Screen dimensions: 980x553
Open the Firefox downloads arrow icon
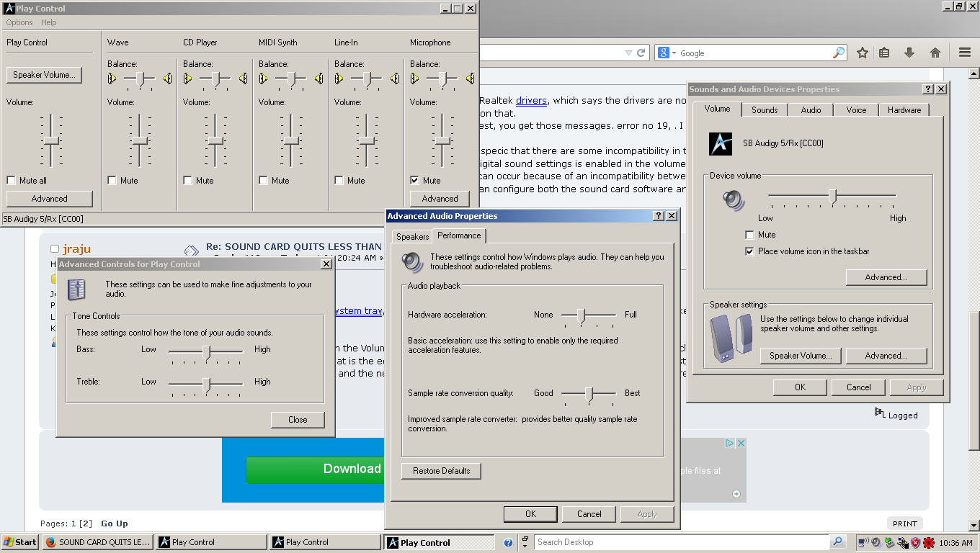pyautogui.click(x=909, y=53)
